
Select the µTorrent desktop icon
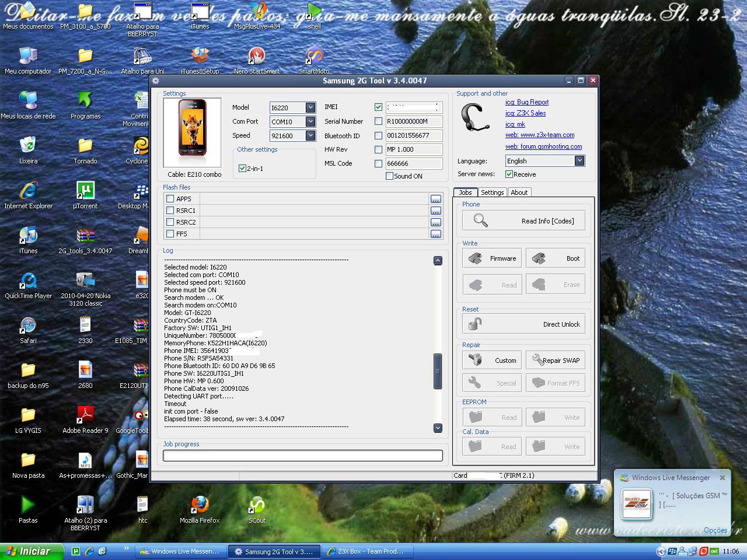click(x=85, y=195)
